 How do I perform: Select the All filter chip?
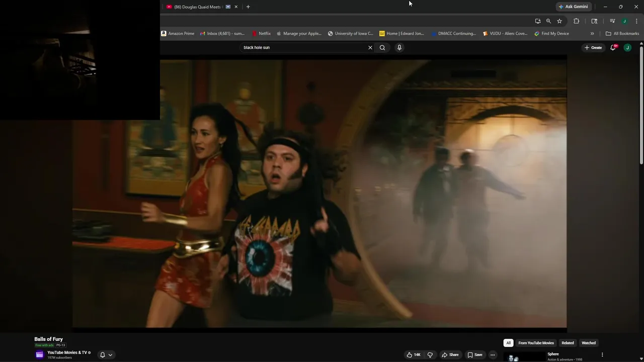coord(508,343)
